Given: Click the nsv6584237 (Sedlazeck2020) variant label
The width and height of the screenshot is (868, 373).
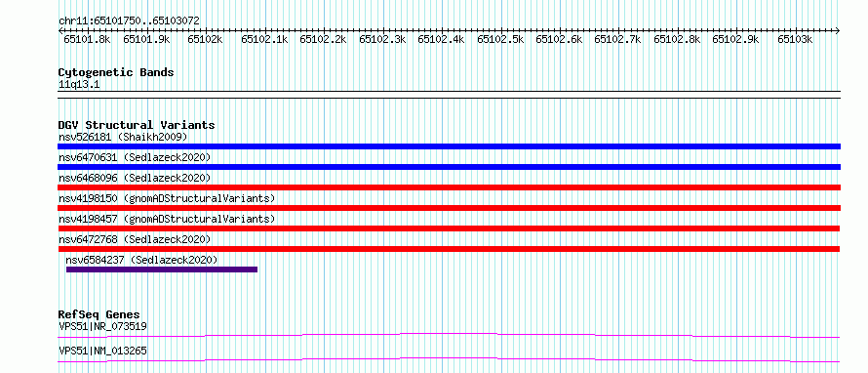Looking at the screenshot, I should click(141, 260).
